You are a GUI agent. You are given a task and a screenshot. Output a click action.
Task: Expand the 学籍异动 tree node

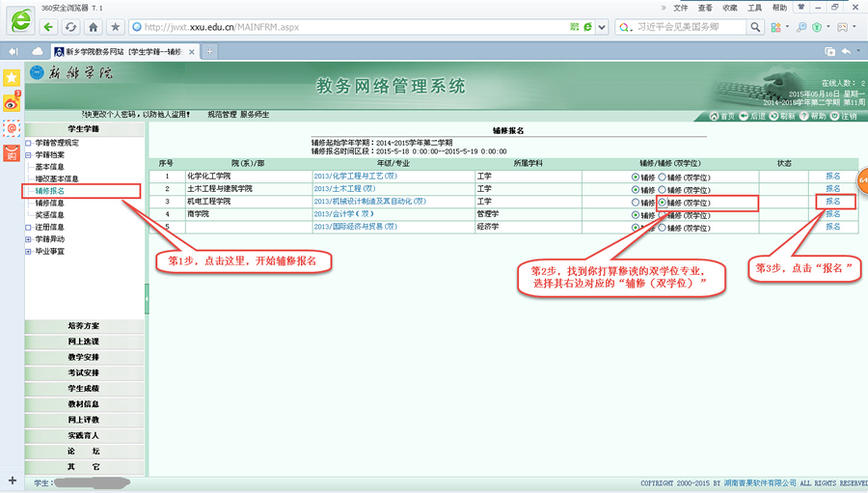pos(28,239)
